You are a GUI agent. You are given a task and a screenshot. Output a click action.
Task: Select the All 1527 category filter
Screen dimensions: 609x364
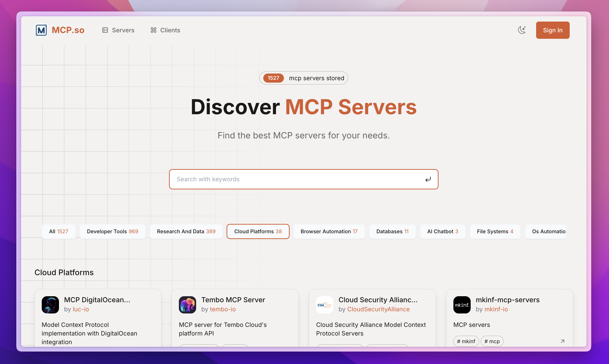coord(59,231)
